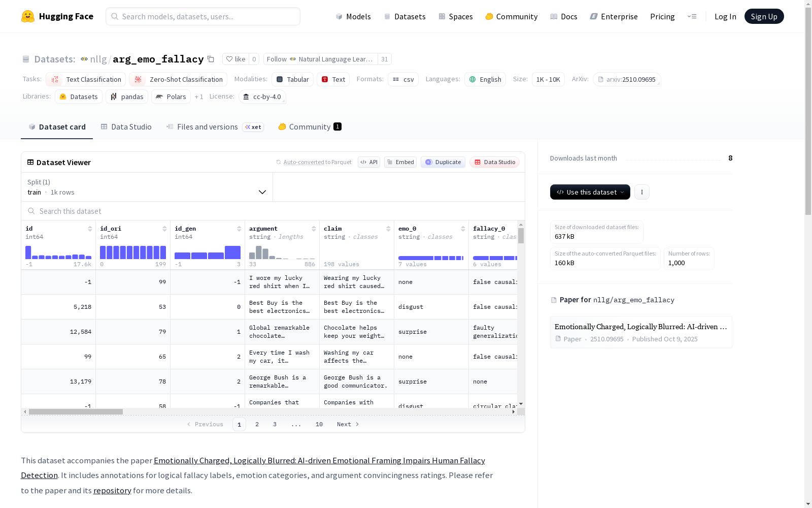The height and width of the screenshot is (508, 812).
Task: Open Models in the top navigation
Action: tap(353, 16)
